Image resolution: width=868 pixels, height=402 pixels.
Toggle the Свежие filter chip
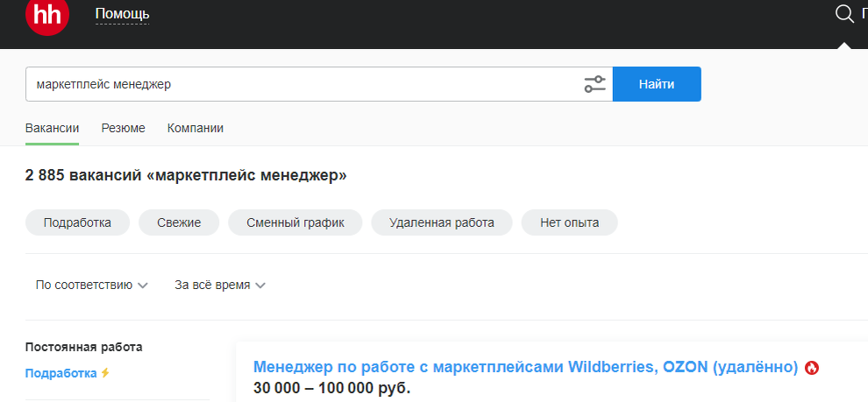(179, 222)
